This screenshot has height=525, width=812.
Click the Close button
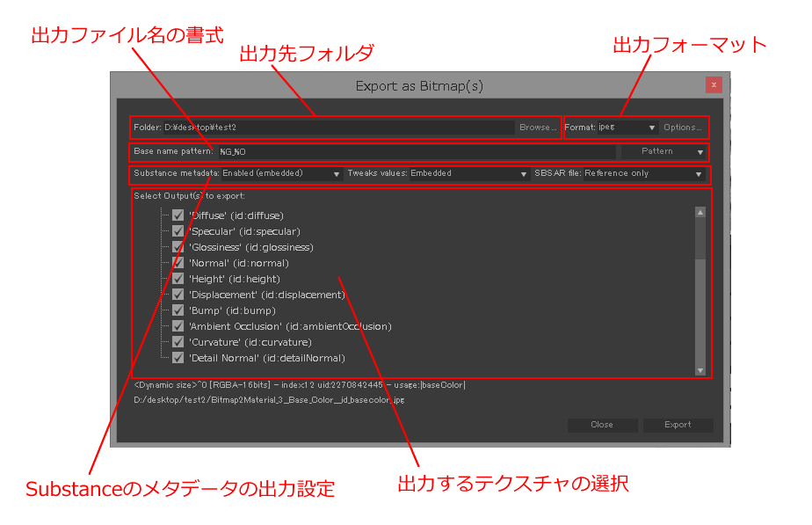point(602,425)
